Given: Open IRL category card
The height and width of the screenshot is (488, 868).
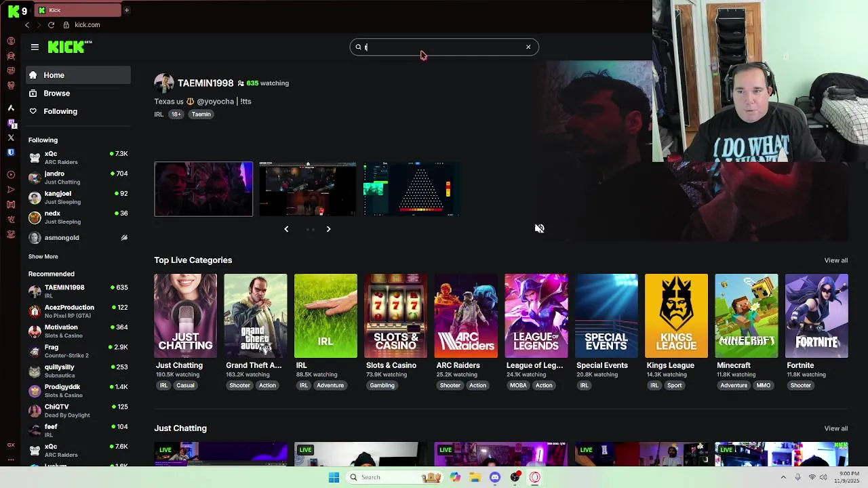Looking at the screenshot, I should click(x=325, y=316).
